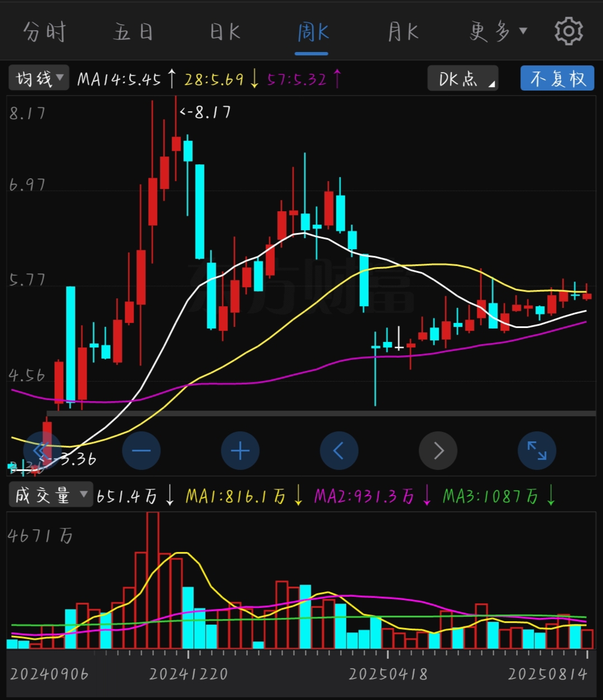This screenshot has height=700, width=603.
Task: Tap the 6.97 price axis label
Action: (27, 185)
